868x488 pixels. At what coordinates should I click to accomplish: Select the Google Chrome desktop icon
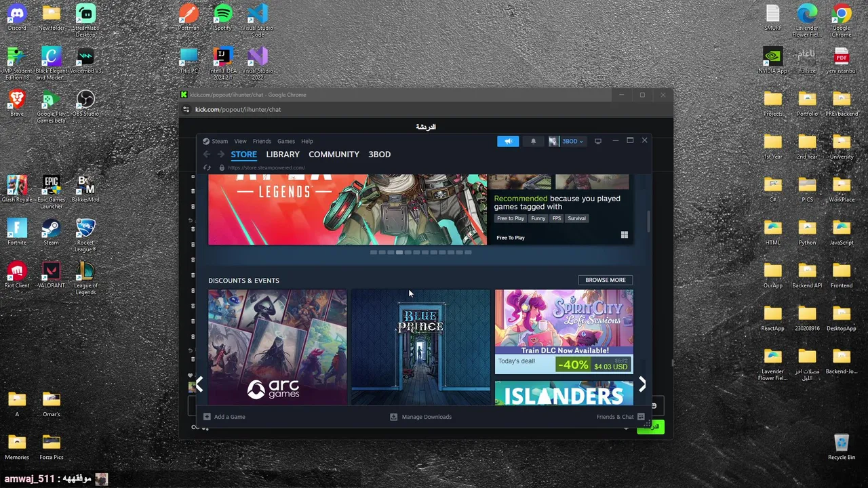pos(842,20)
